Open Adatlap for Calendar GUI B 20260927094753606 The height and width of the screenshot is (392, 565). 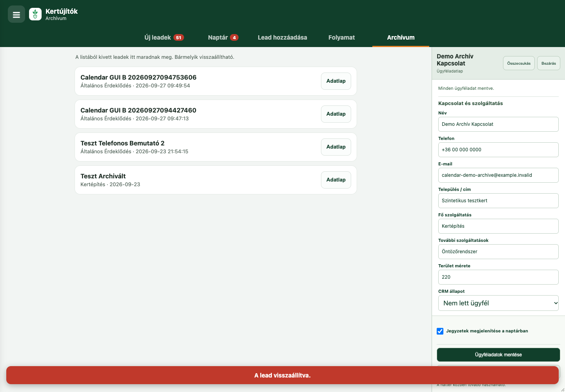tap(336, 81)
